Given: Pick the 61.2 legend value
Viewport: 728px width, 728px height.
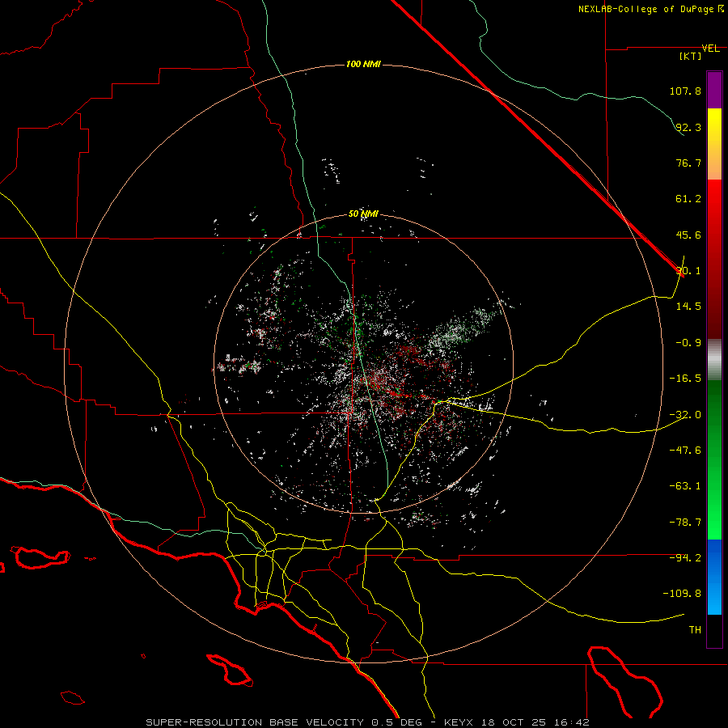Looking at the screenshot, I should click(688, 199).
